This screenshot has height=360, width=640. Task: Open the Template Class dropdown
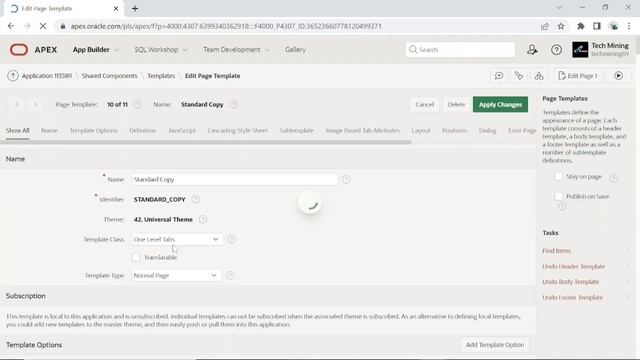coord(177,239)
